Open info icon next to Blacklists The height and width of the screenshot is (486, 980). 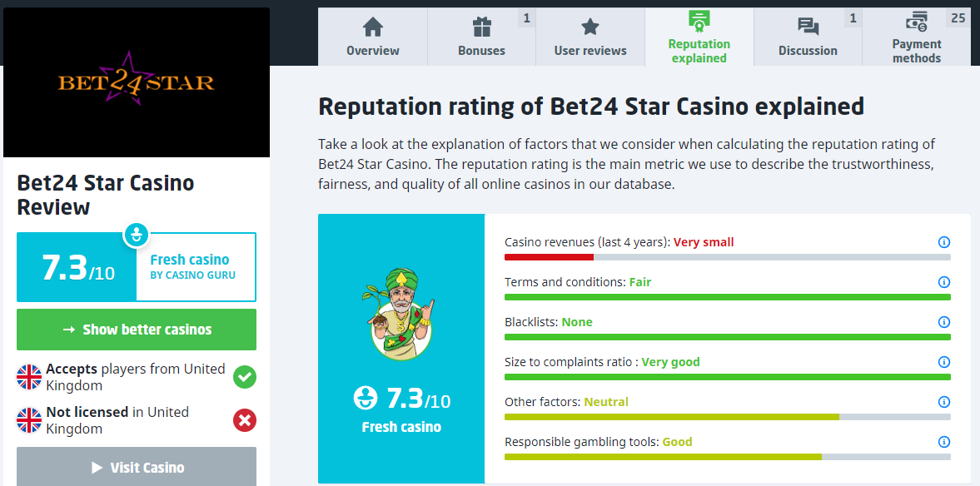[944, 322]
